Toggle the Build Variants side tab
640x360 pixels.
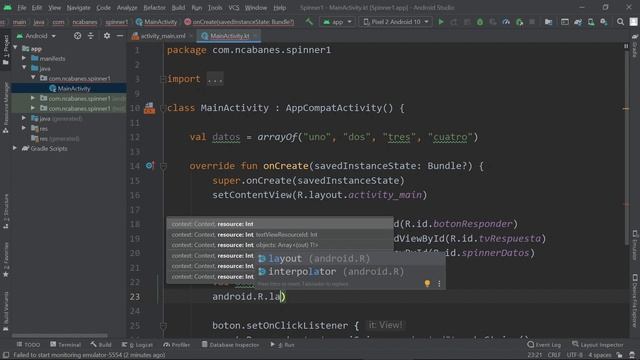pyautogui.click(x=6, y=311)
